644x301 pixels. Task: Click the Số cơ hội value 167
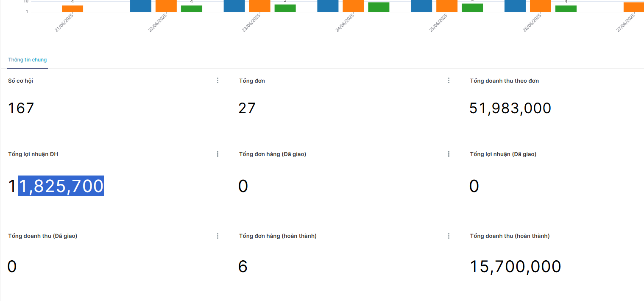[21, 108]
